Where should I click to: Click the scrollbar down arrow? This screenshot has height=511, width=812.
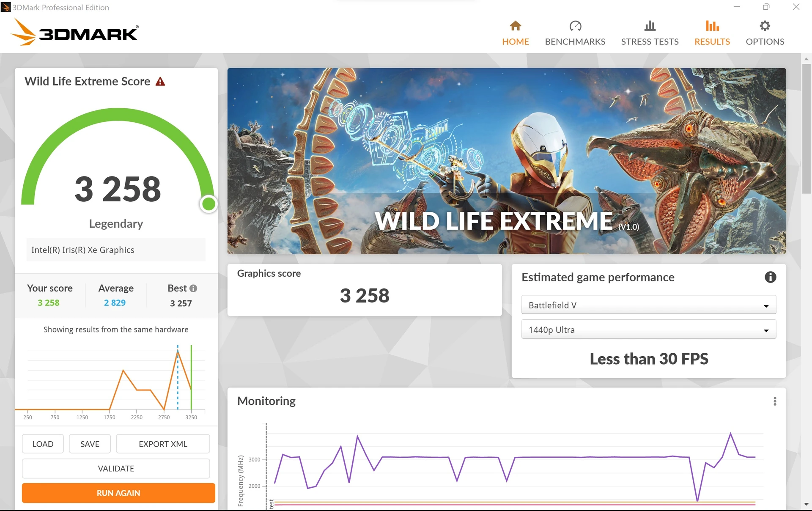806,504
